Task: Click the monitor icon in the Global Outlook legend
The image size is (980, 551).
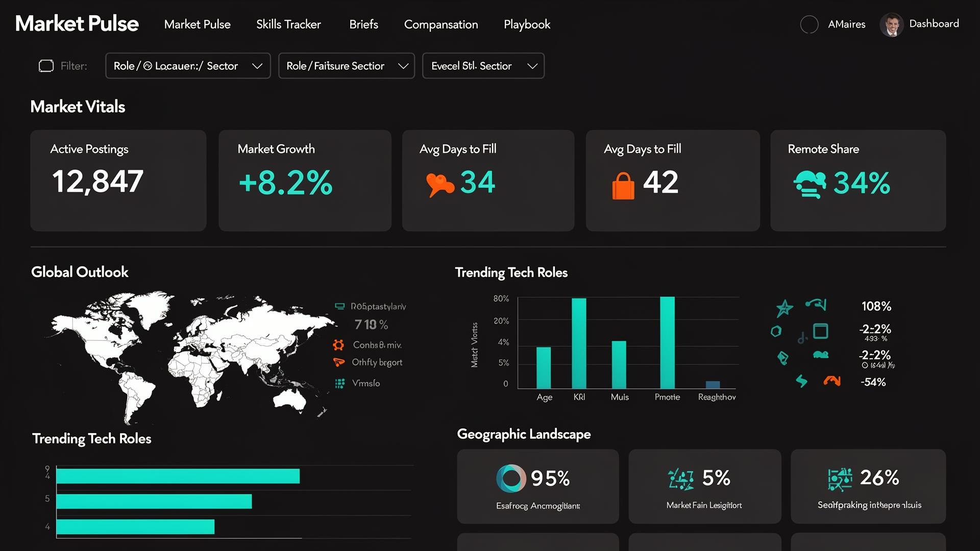Action: pyautogui.click(x=338, y=306)
